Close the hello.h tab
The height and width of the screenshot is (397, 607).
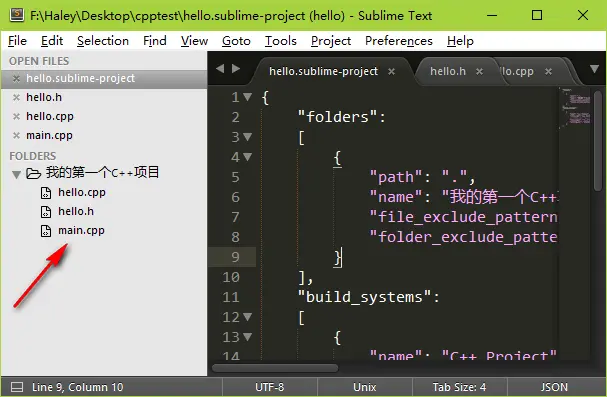479,71
